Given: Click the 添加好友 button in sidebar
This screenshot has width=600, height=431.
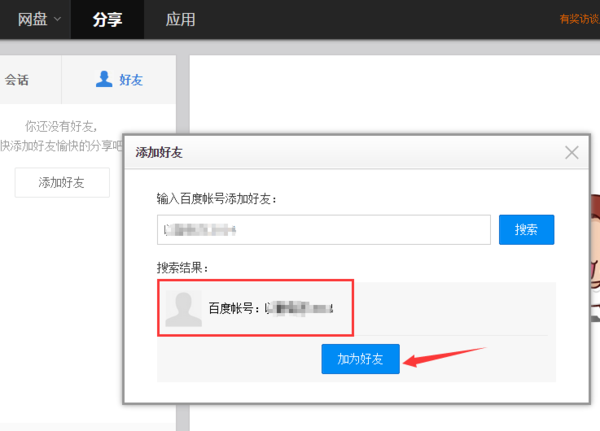Looking at the screenshot, I should click(x=62, y=182).
